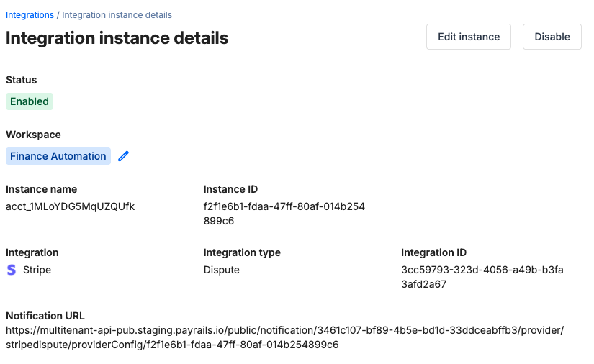Click the Workspace label

(x=33, y=135)
